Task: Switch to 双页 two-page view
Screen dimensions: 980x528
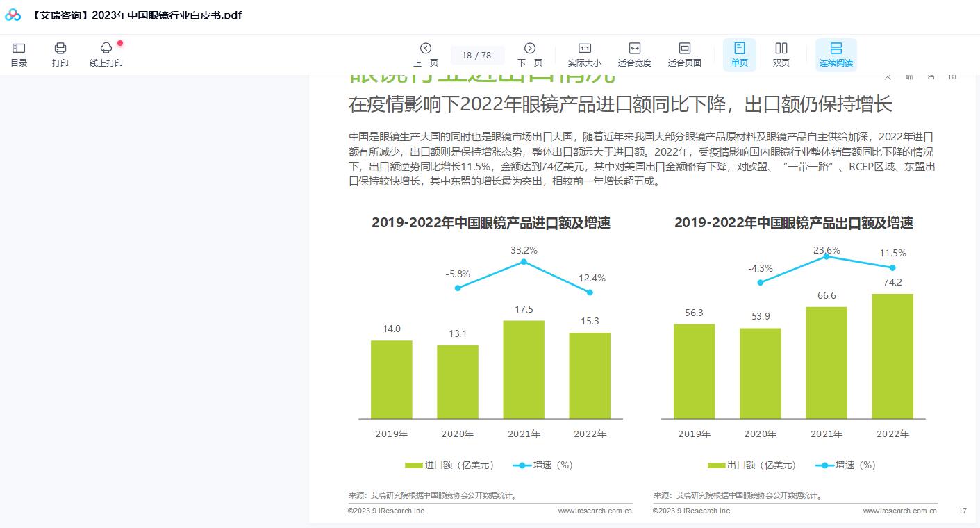Action: 781,53
